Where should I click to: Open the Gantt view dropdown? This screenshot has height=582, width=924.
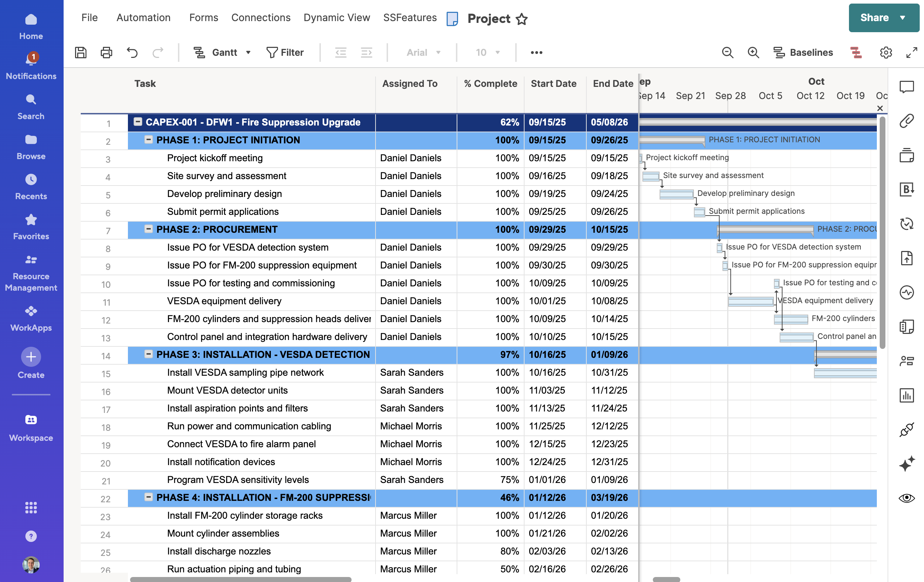248,52
